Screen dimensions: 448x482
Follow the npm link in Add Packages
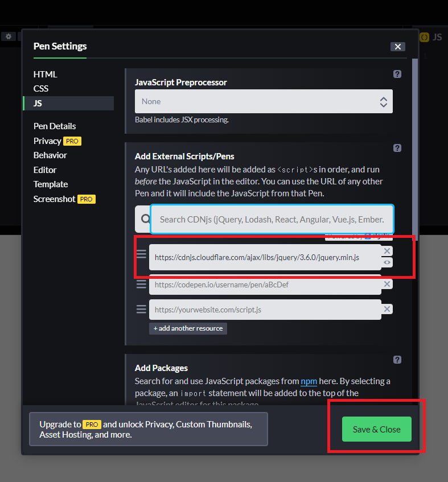(309, 381)
